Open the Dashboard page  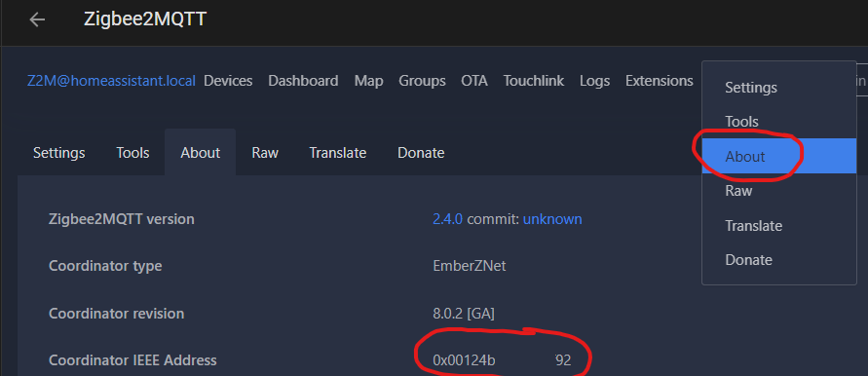pyautogui.click(x=303, y=81)
